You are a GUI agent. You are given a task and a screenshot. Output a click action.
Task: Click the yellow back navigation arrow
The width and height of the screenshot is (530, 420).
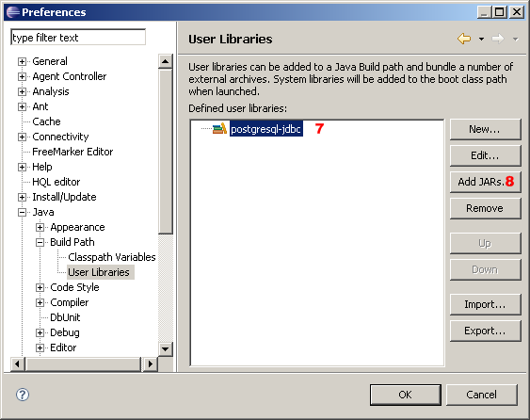[464, 39]
